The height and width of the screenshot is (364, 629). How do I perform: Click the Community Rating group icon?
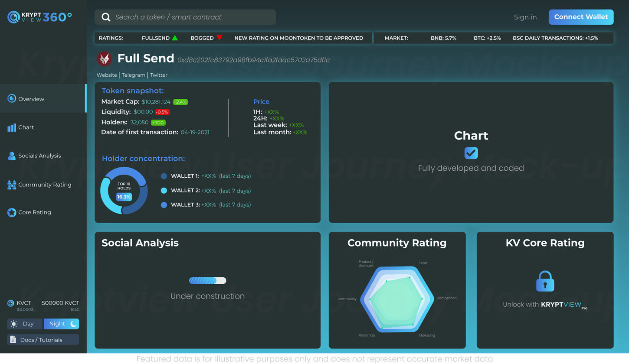click(x=12, y=185)
